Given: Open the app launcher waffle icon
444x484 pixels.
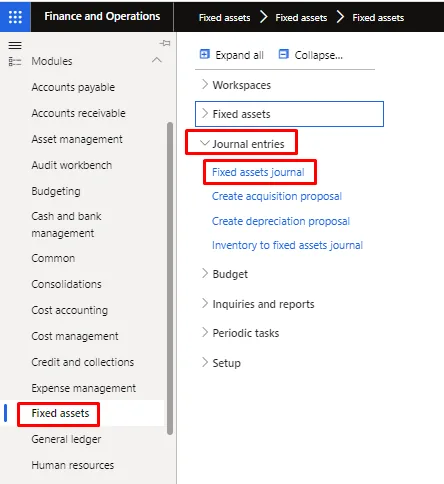Looking at the screenshot, I should (x=15, y=17).
